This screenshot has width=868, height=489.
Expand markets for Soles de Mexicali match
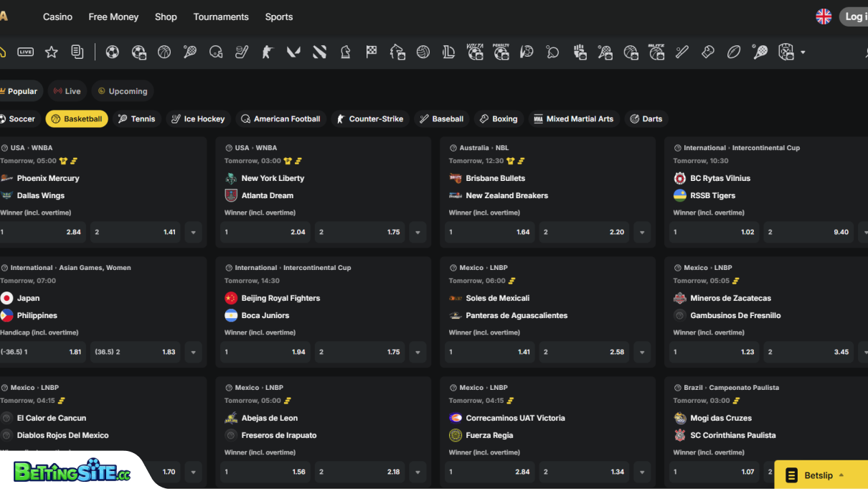point(642,352)
